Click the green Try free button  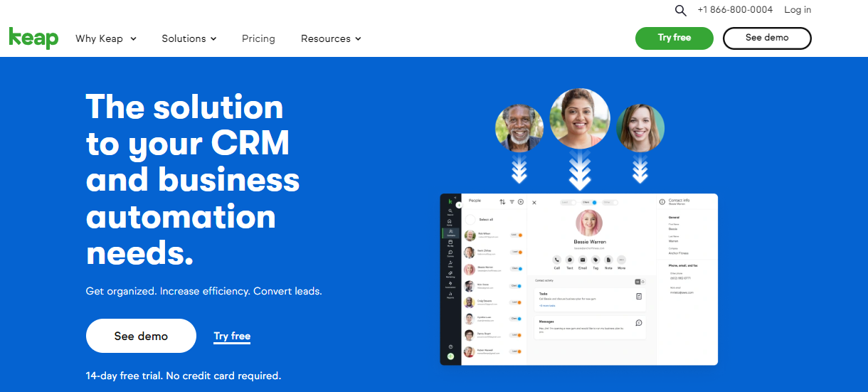point(674,38)
